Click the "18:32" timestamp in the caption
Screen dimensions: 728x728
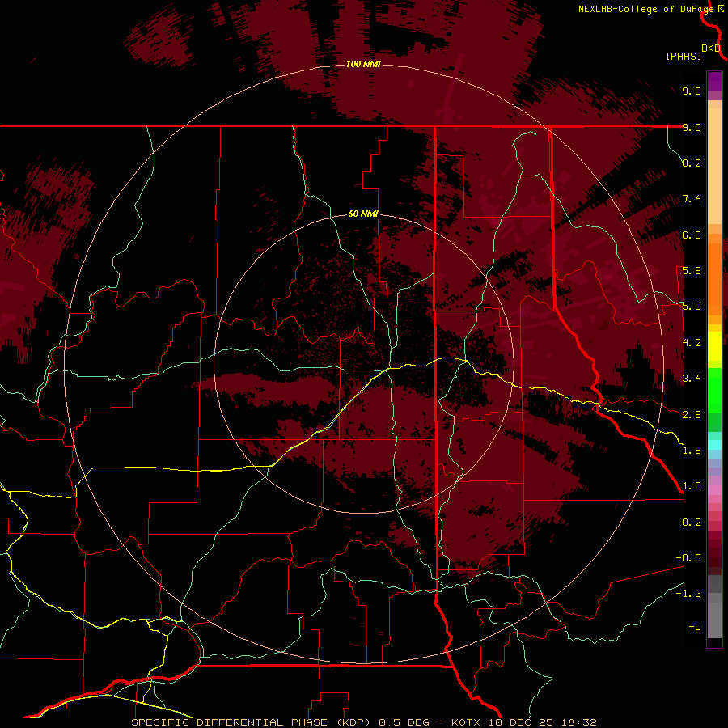tap(578, 722)
